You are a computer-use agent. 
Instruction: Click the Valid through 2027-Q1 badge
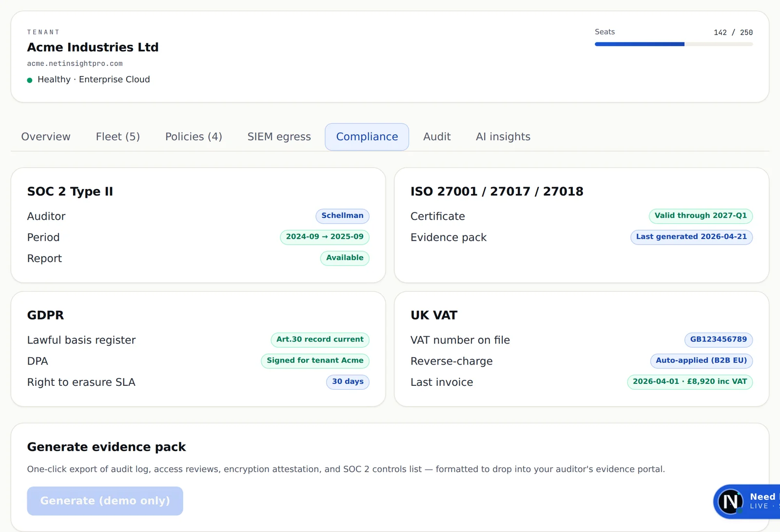[x=701, y=216]
